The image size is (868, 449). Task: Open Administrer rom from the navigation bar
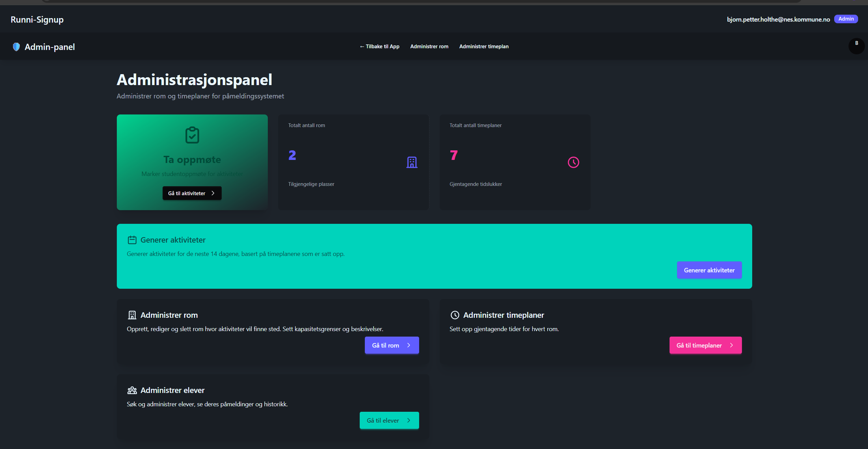pos(429,46)
